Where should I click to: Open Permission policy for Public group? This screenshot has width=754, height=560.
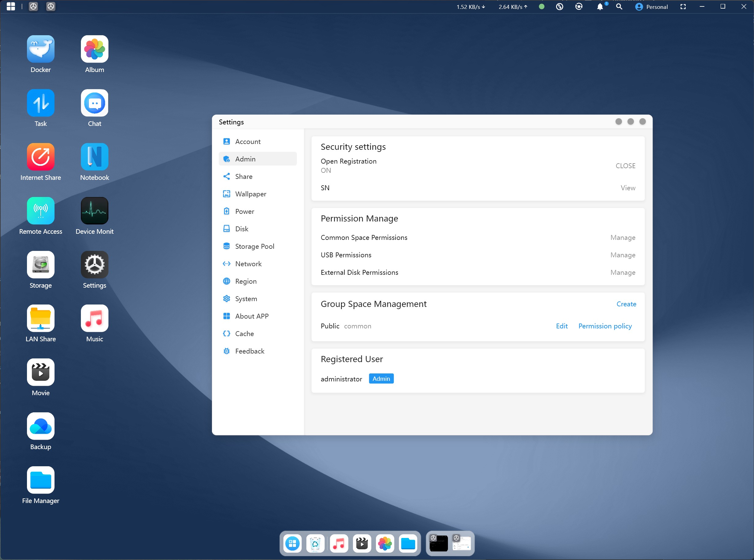605,326
